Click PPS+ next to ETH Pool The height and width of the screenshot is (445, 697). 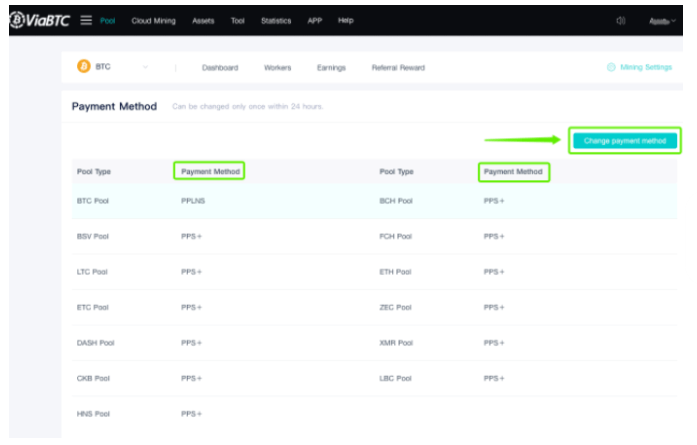coord(494,272)
